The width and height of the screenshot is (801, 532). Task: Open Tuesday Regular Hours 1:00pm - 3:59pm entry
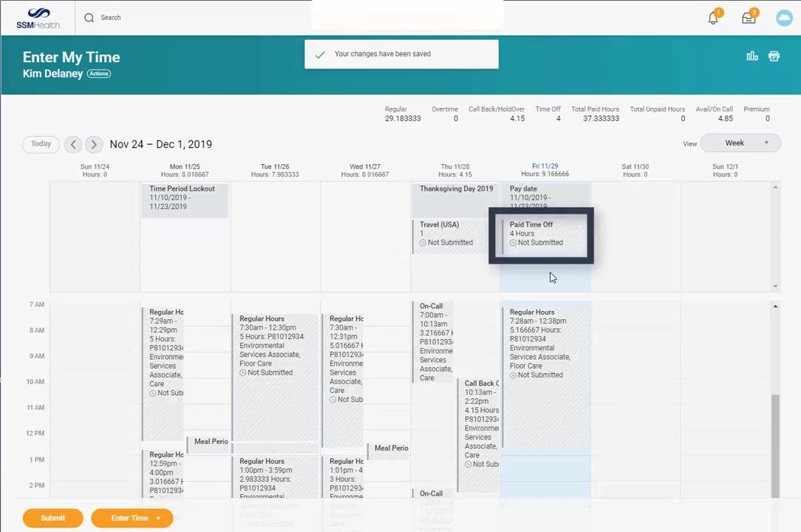[276, 477]
